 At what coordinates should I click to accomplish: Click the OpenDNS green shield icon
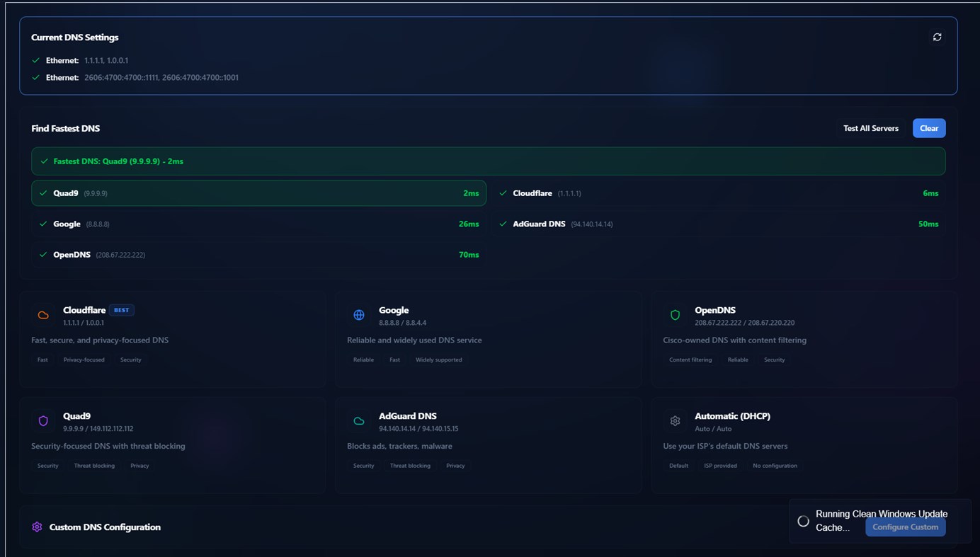(675, 315)
